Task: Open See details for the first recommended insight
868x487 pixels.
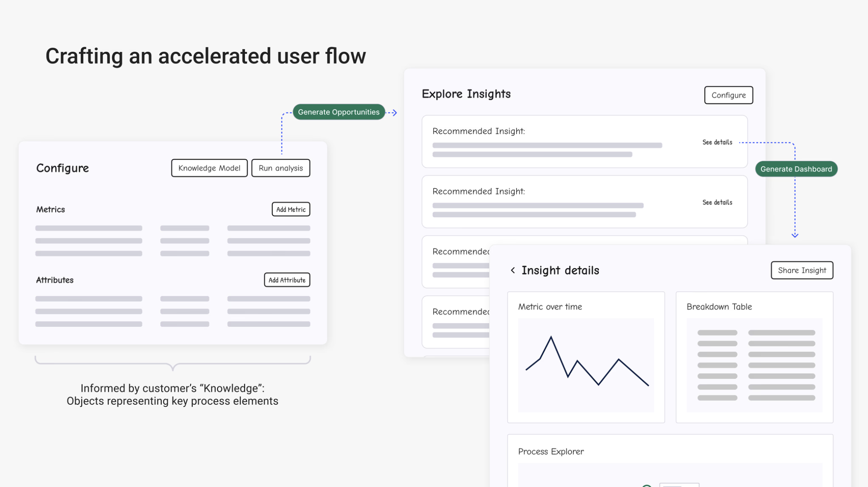Action: (x=717, y=142)
